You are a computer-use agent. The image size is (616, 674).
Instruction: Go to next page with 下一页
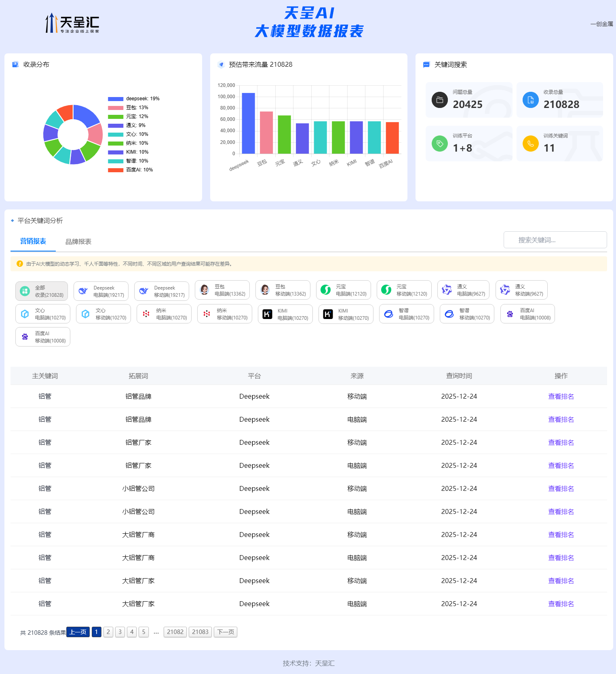click(x=226, y=632)
